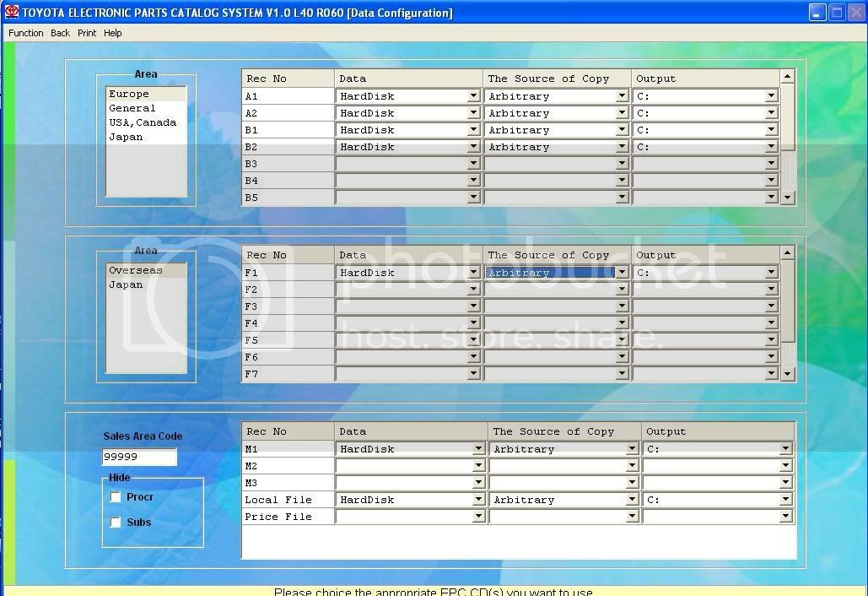868x596 pixels.
Task: Open the Back menu
Action: pos(60,33)
